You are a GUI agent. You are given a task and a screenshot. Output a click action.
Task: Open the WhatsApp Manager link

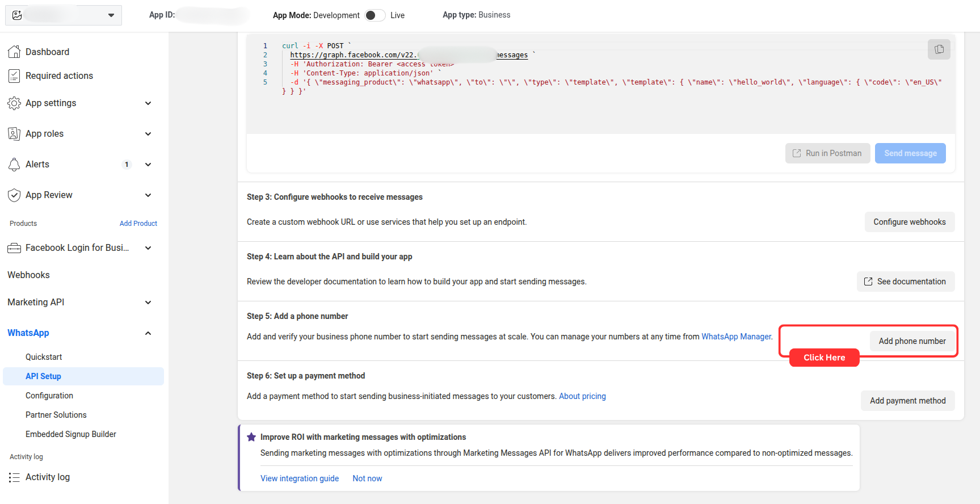(737, 337)
